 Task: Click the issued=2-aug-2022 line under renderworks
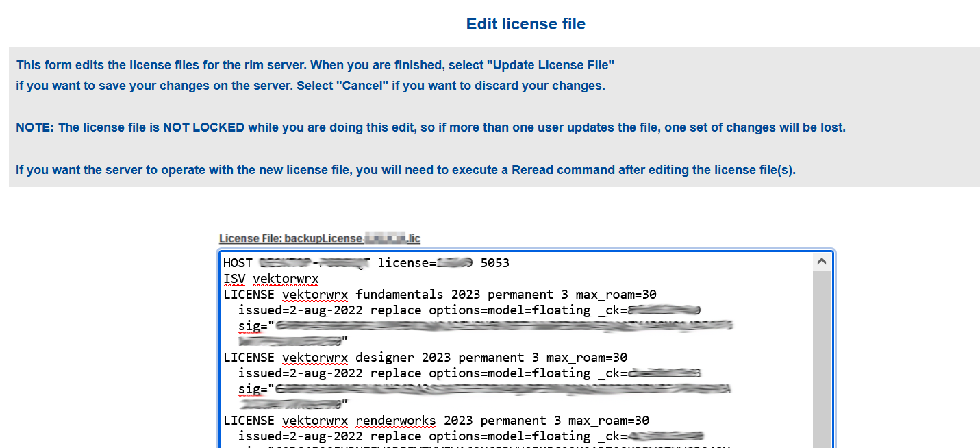[x=470, y=436]
